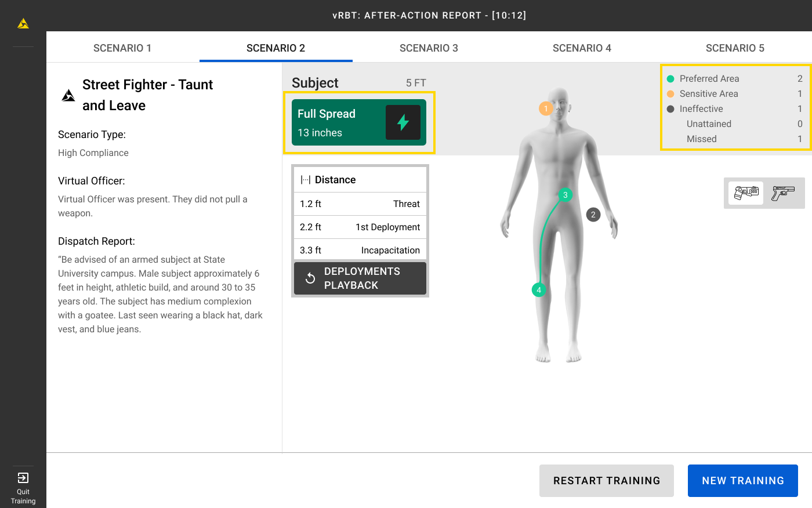The image size is (812, 508).
Task: Click the lightning bolt icon in Full Spread
Action: [x=403, y=122]
